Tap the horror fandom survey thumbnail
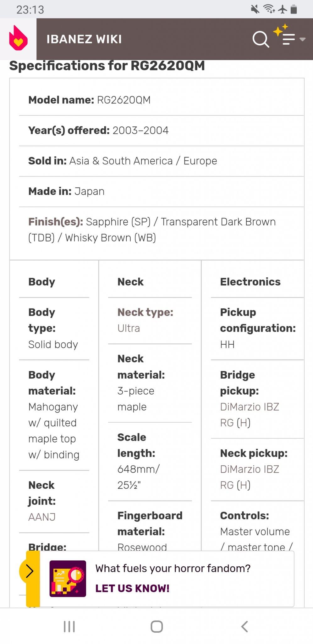The width and height of the screenshot is (313, 644). click(68, 579)
